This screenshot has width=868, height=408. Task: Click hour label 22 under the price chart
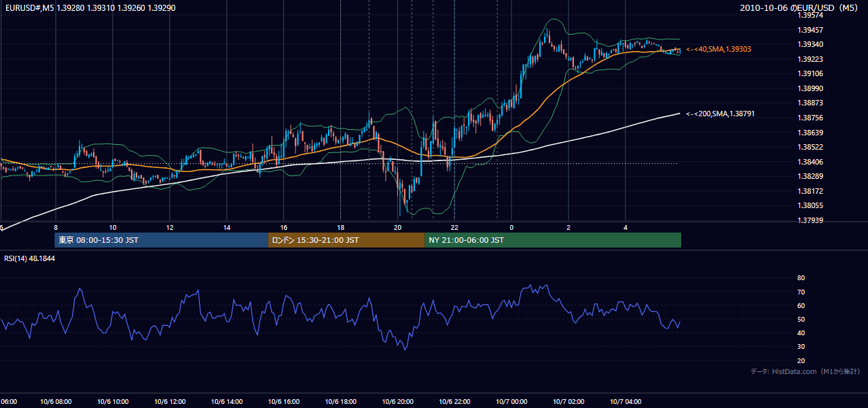(x=454, y=228)
